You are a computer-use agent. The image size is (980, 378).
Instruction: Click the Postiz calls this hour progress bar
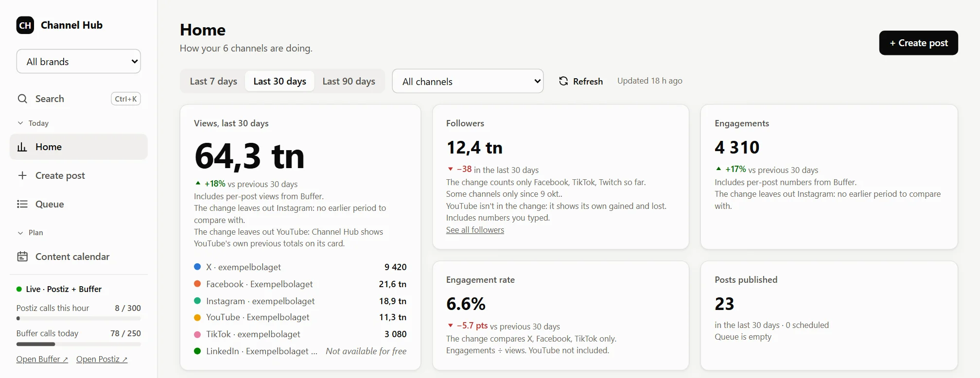pos(79,319)
